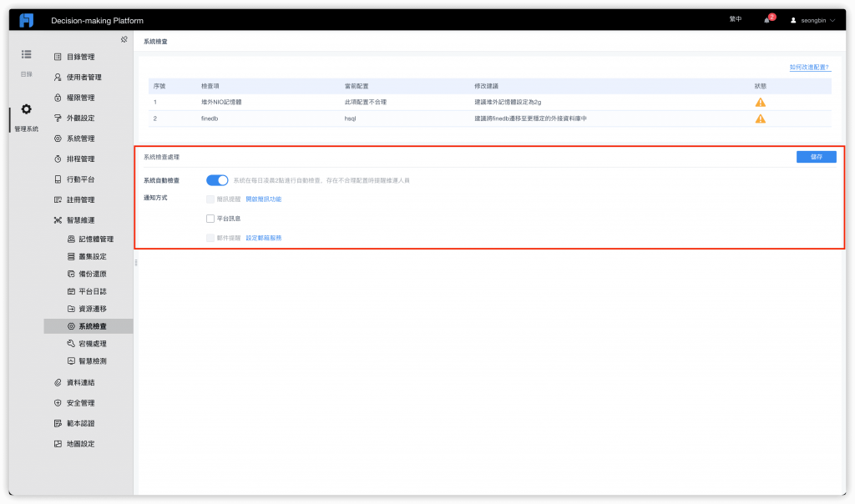Click the 範本認證 icon

pyautogui.click(x=58, y=423)
